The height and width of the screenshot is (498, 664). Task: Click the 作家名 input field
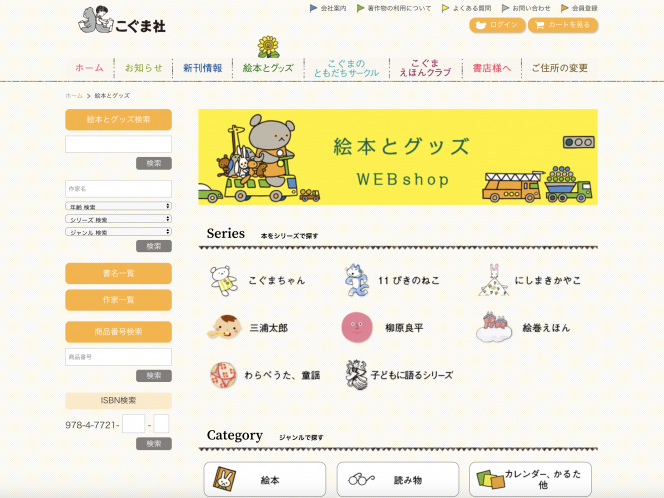[x=118, y=189]
